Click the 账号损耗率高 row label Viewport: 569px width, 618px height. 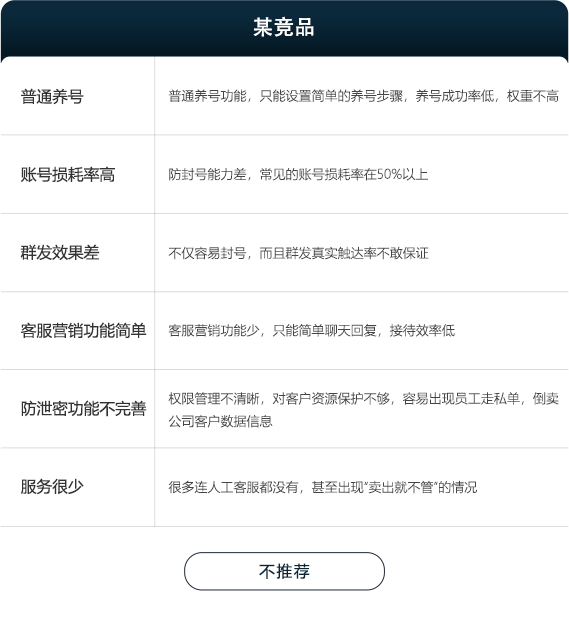tap(68, 175)
